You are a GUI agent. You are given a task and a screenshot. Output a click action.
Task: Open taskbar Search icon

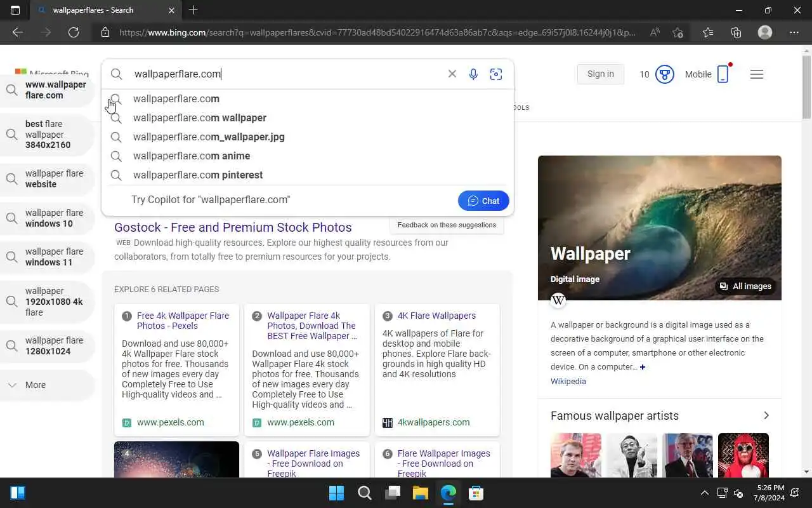point(364,493)
